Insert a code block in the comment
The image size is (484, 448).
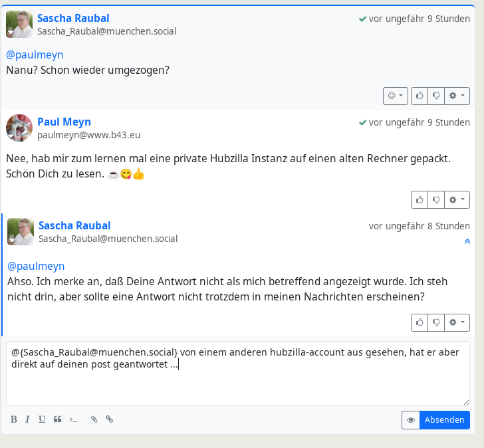click(74, 419)
